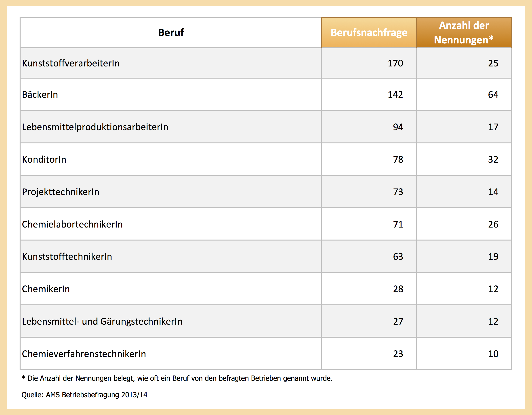532x415 pixels.
Task: Click the Anzahl der Nennungen header
Action: pyautogui.click(x=464, y=32)
